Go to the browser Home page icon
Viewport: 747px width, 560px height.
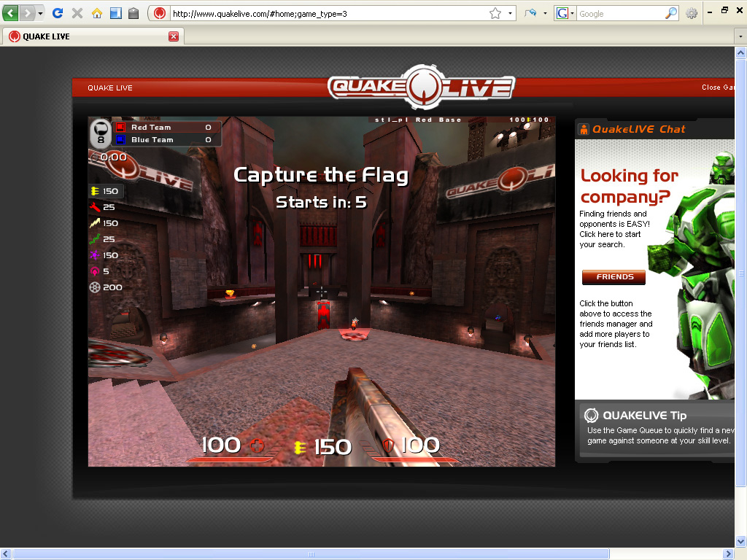[x=97, y=13]
